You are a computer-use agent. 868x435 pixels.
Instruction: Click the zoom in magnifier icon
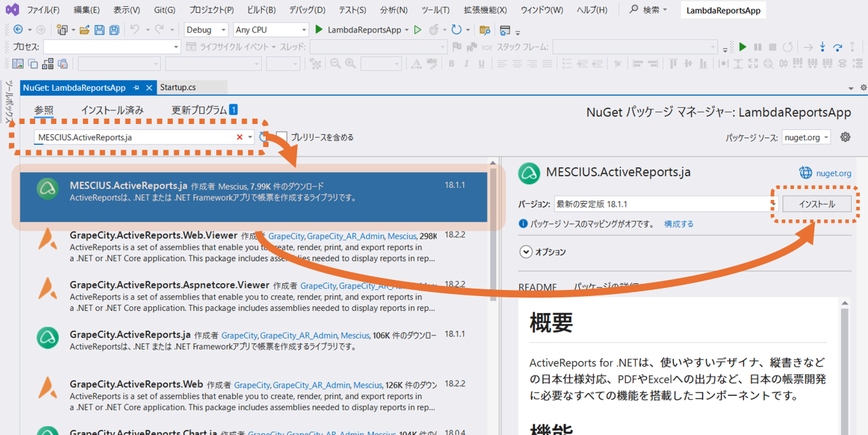tap(351, 64)
